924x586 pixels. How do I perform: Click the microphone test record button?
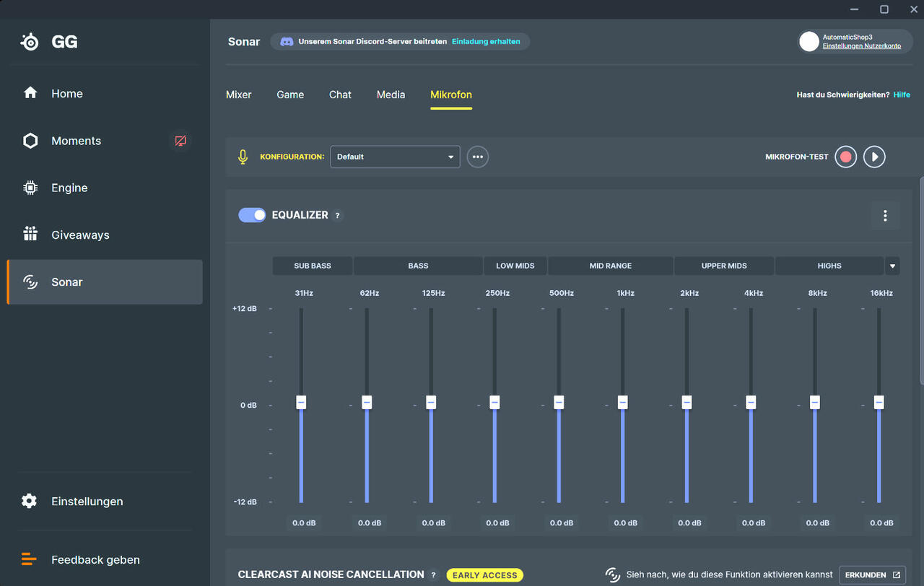click(845, 157)
